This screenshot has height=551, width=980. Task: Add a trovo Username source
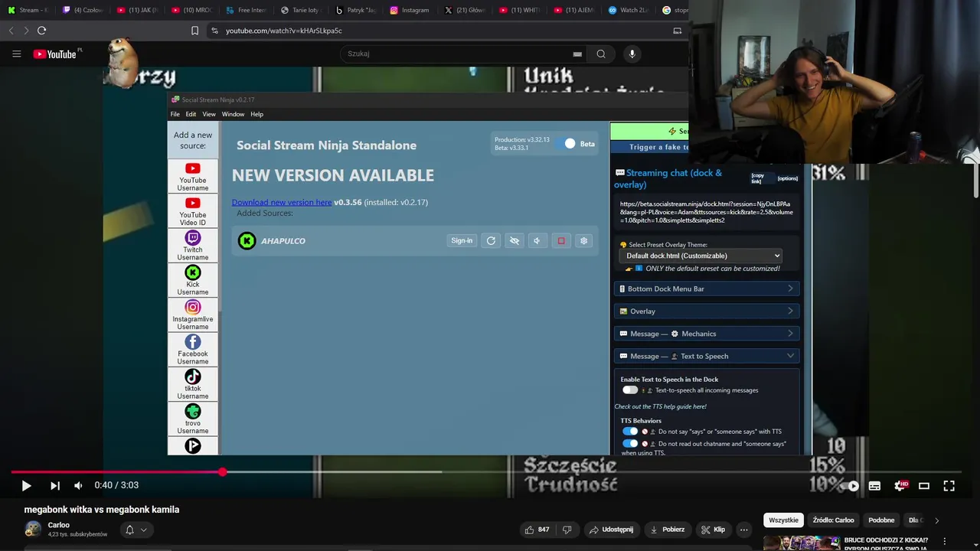point(193,419)
